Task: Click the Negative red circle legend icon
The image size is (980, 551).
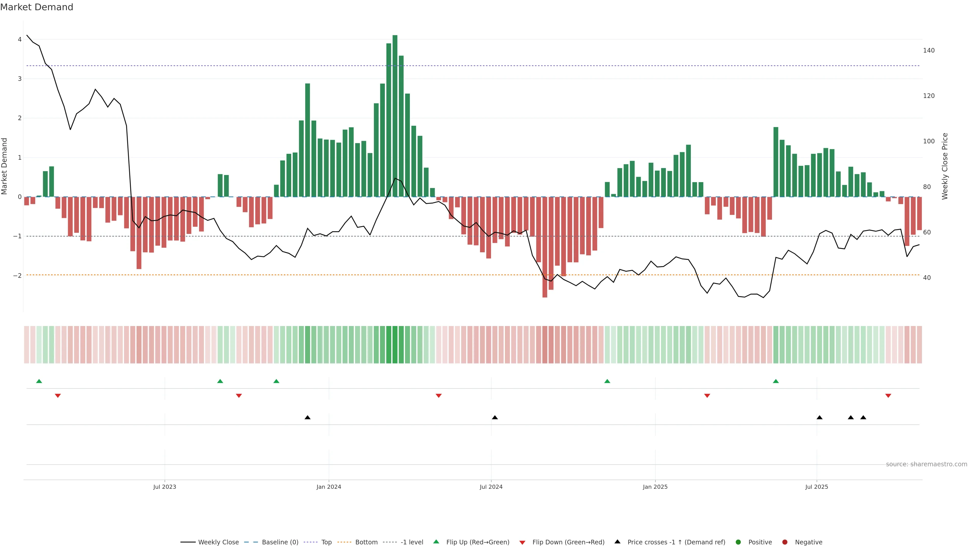Action: click(x=785, y=542)
